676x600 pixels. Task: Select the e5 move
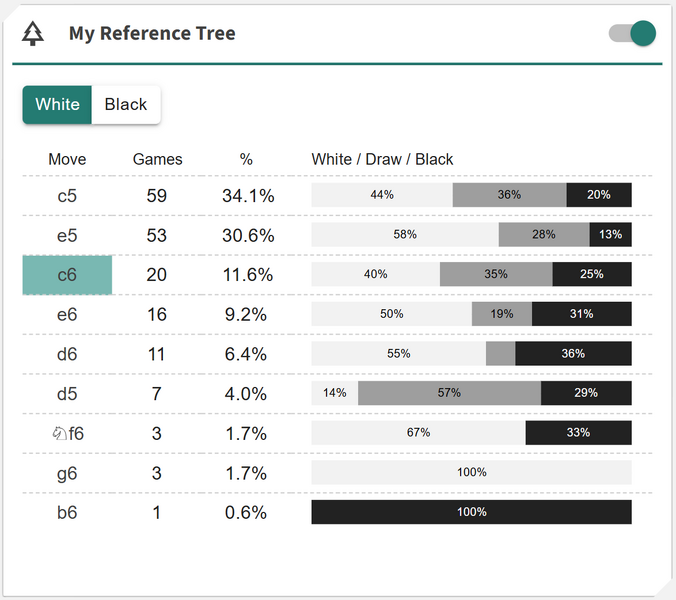(67, 235)
